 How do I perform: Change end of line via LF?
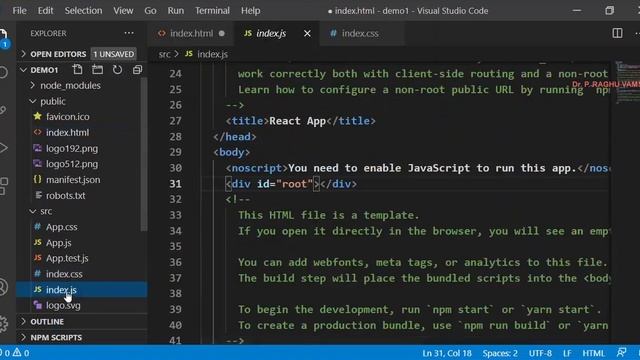[567, 353]
